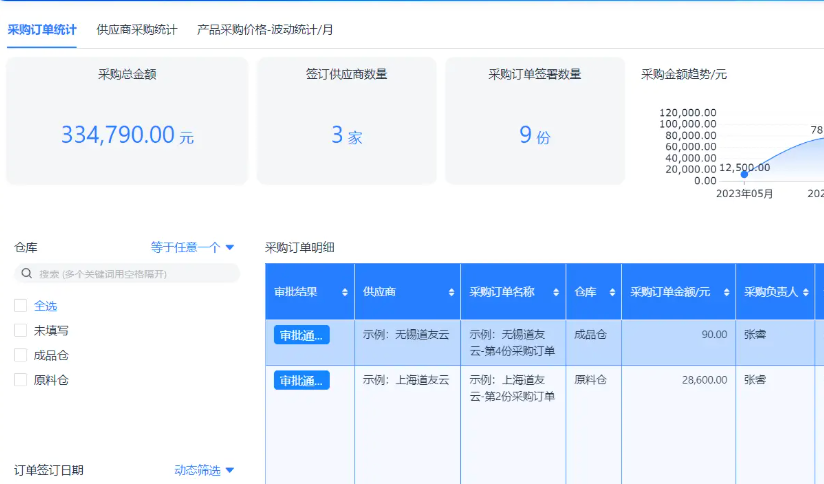
Task: Open the 动态筛选 date filter dropdown
Action: (204, 470)
